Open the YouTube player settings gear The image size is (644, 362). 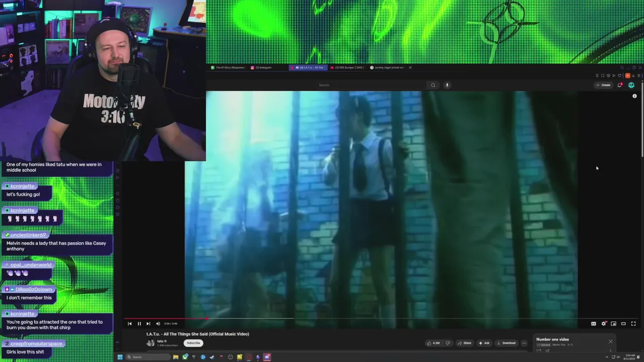pos(604,324)
